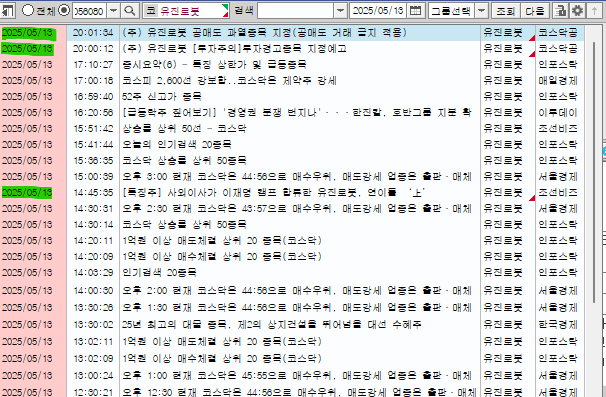Viewport: 606px width, 397px height.
Task: Open news '오후 2:00 현재 코스닥은 44:56'
Action: [x=297, y=291]
